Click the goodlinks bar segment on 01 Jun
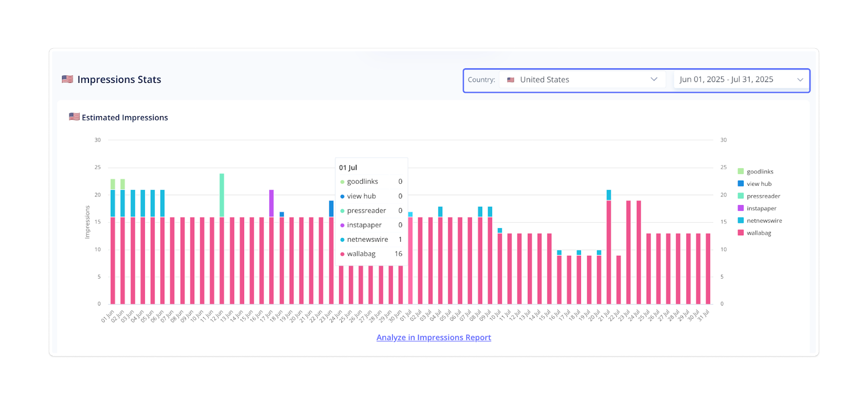 point(113,184)
